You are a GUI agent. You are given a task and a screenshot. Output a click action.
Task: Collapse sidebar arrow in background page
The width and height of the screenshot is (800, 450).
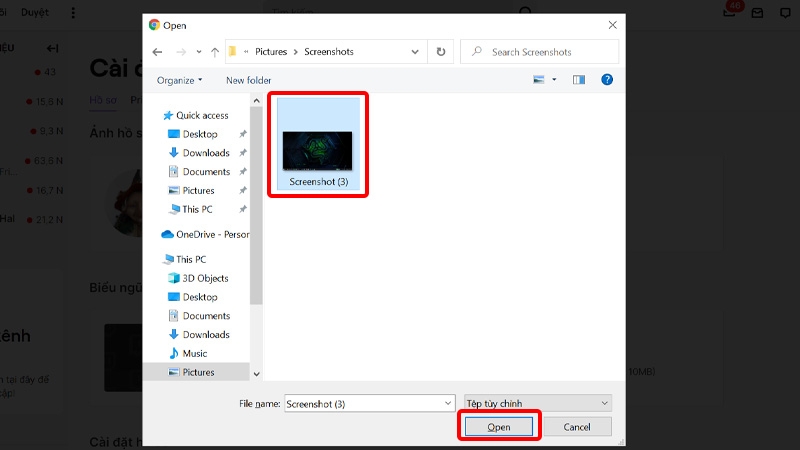(x=53, y=48)
